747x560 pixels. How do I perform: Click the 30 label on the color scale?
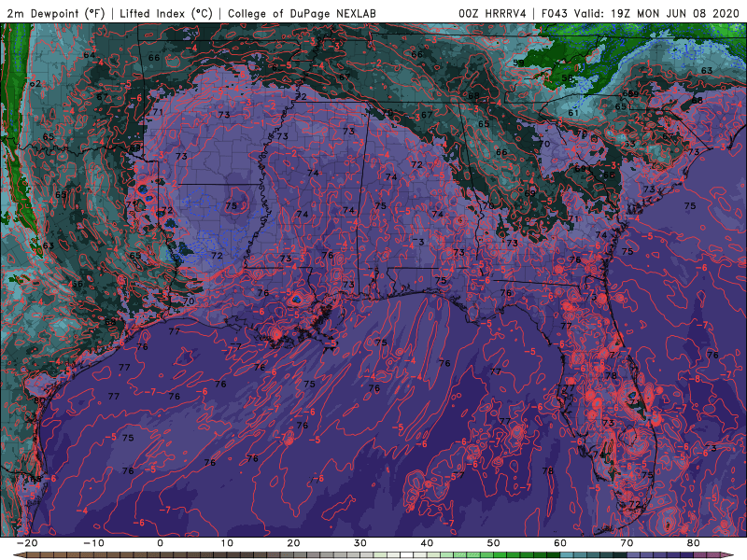tap(360, 543)
